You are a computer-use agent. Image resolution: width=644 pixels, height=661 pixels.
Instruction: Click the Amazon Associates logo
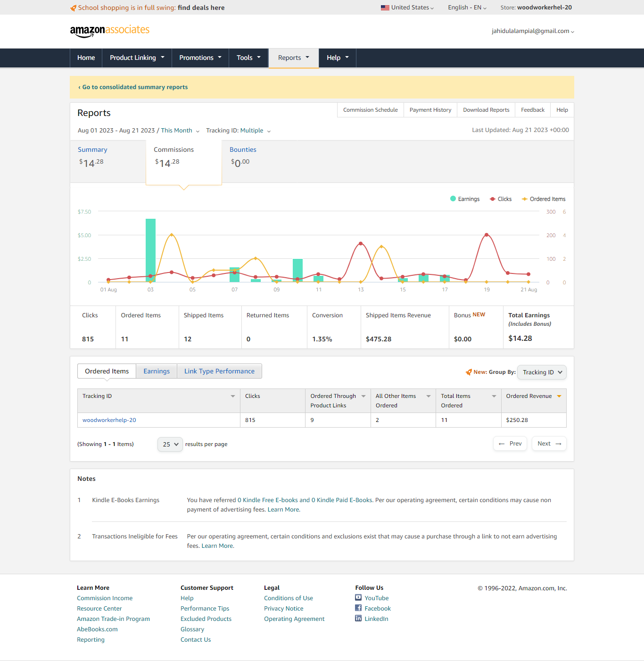(x=109, y=31)
